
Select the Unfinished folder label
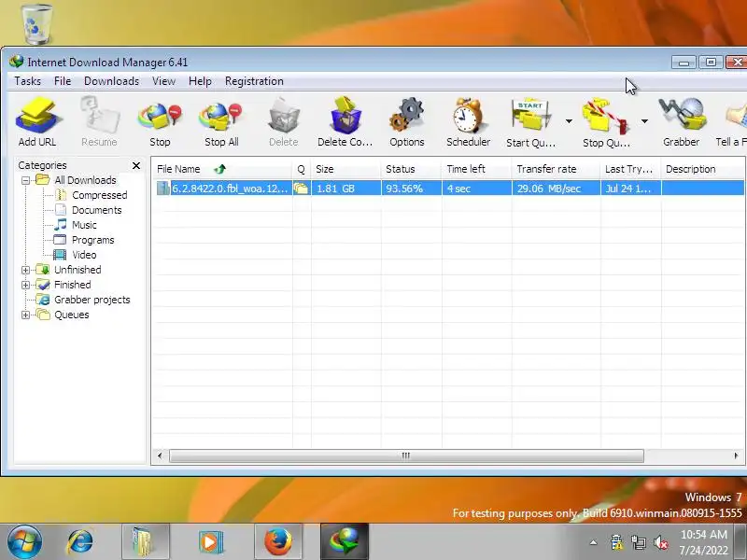[x=78, y=270]
